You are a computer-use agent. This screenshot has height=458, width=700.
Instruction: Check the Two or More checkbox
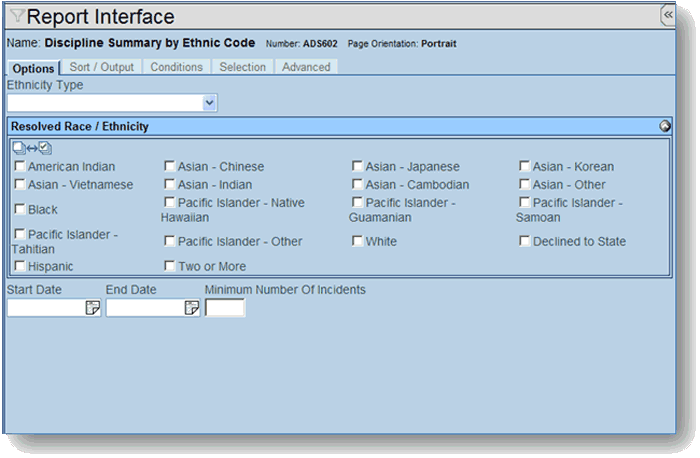tap(169, 266)
